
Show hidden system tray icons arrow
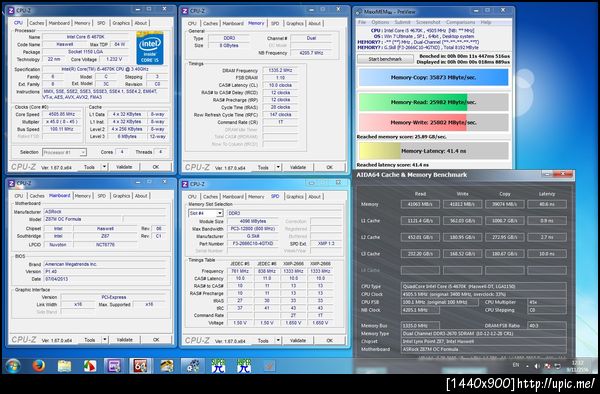click(527, 366)
